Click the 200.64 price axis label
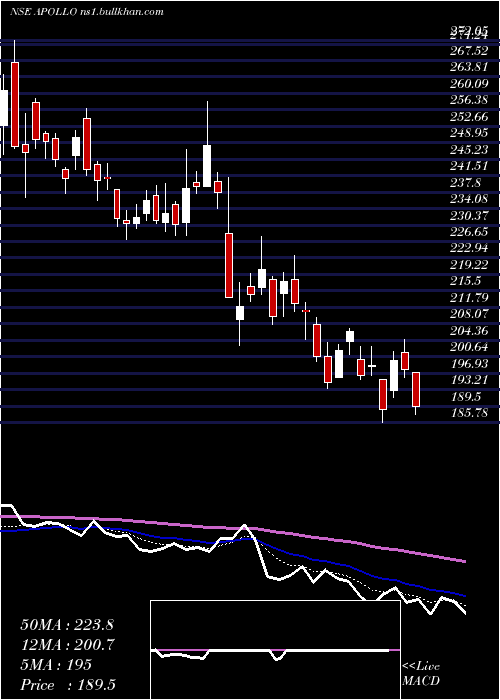Image resolution: width=500 pixels, height=700 pixels. pyautogui.click(x=469, y=347)
